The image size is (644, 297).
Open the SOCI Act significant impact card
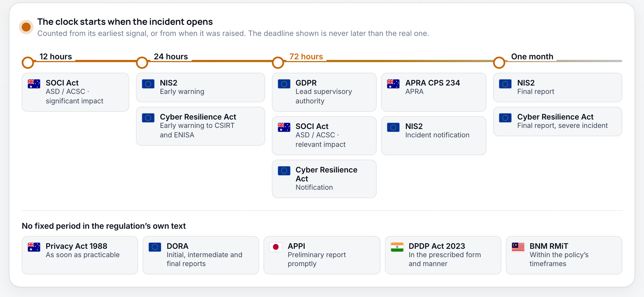point(75,92)
